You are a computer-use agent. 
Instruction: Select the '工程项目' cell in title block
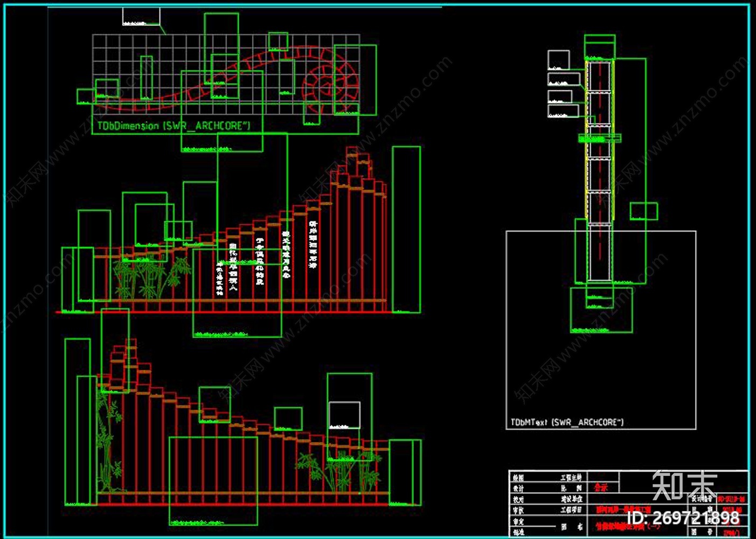point(571,509)
